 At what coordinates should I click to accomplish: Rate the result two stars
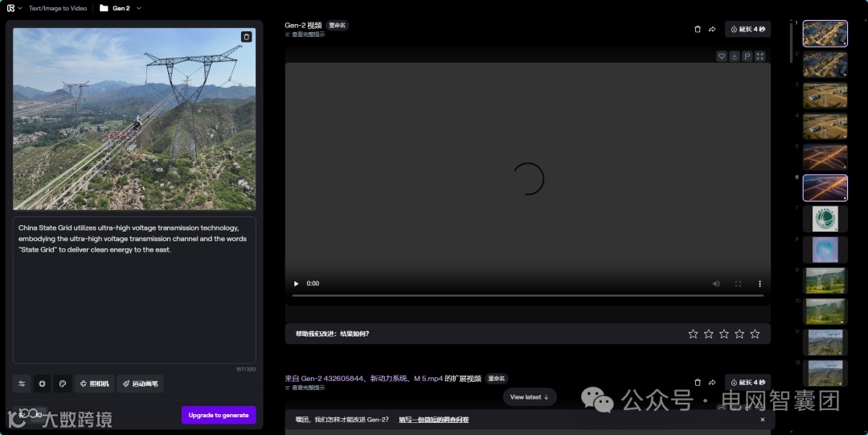click(x=709, y=334)
